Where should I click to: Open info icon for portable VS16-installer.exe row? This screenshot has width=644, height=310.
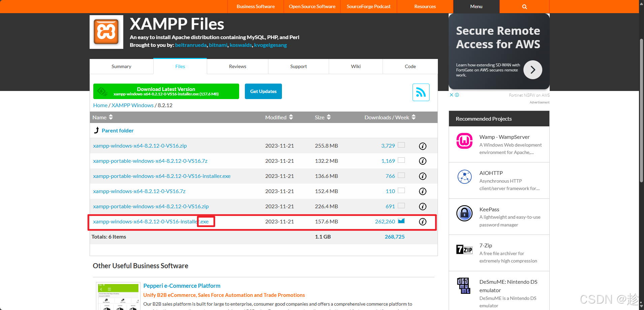point(423,176)
